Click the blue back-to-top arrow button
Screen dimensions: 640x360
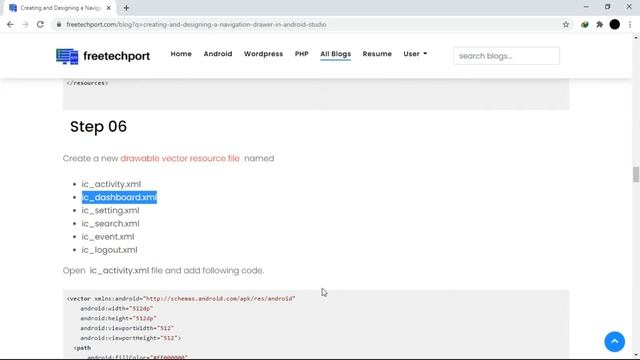(615, 341)
